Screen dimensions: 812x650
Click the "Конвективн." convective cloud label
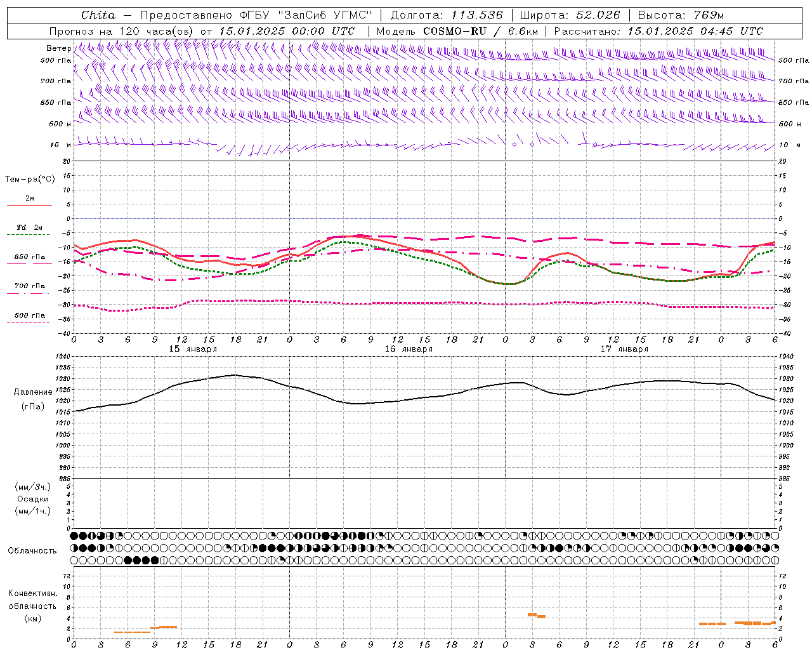[x=32, y=594]
